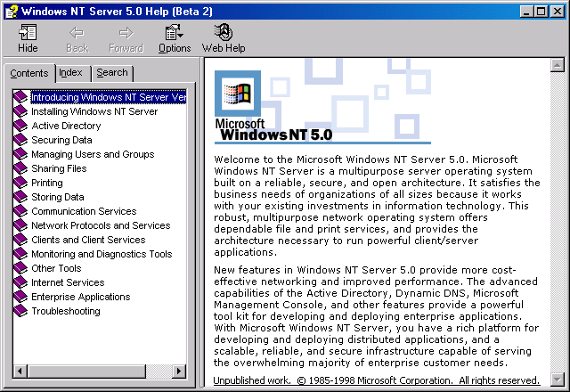Image resolution: width=570 pixels, height=392 pixels.
Task: Click the contents pane scroll right arrow
Action: (179, 372)
